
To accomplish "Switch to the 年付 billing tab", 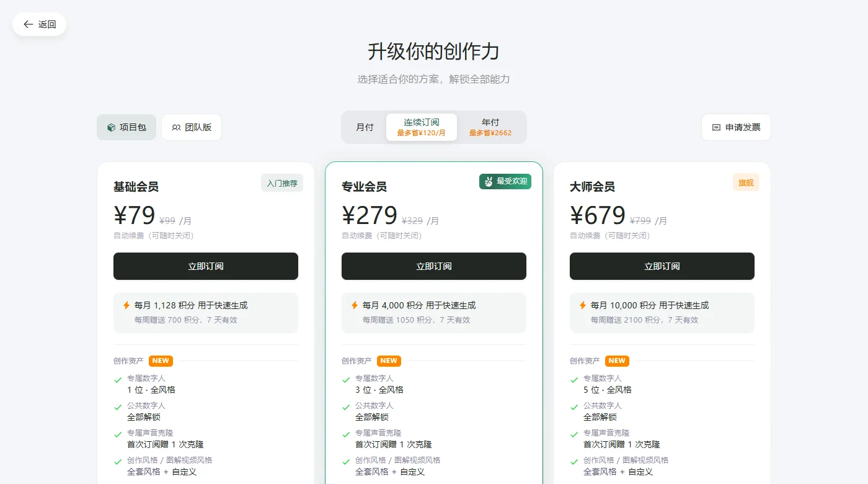I will (490, 127).
